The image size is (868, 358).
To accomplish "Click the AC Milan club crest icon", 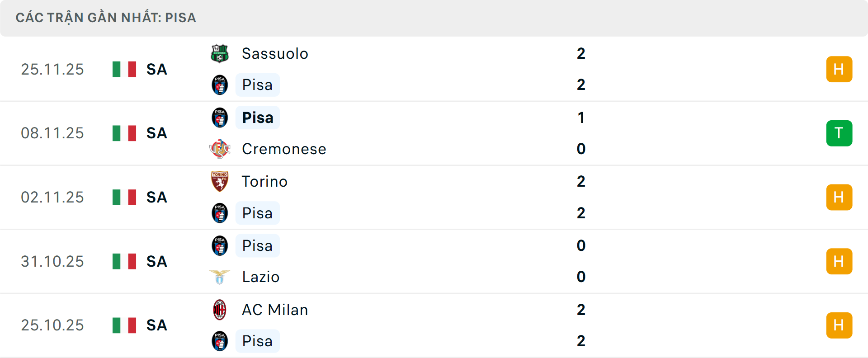I will point(220,310).
